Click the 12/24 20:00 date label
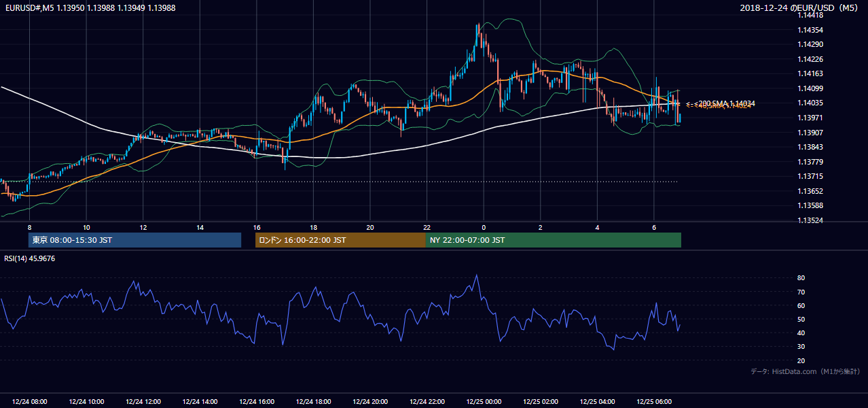This screenshot has width=868, height=408. click(x=370, y=402)
